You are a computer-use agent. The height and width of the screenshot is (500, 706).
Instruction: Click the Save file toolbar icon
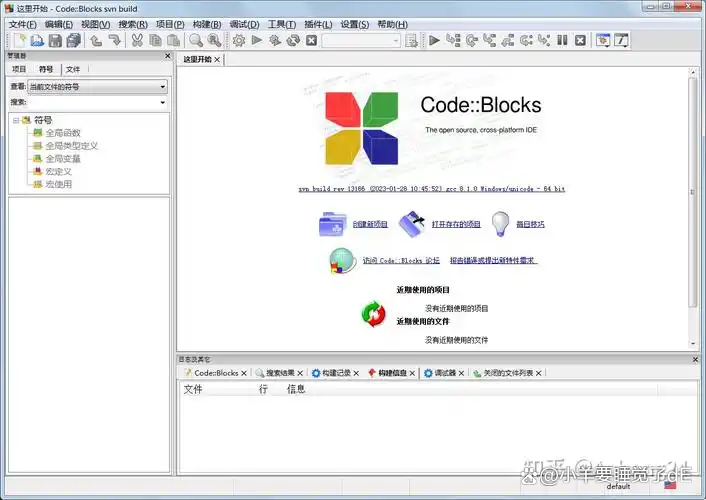[x=55, y=41]
